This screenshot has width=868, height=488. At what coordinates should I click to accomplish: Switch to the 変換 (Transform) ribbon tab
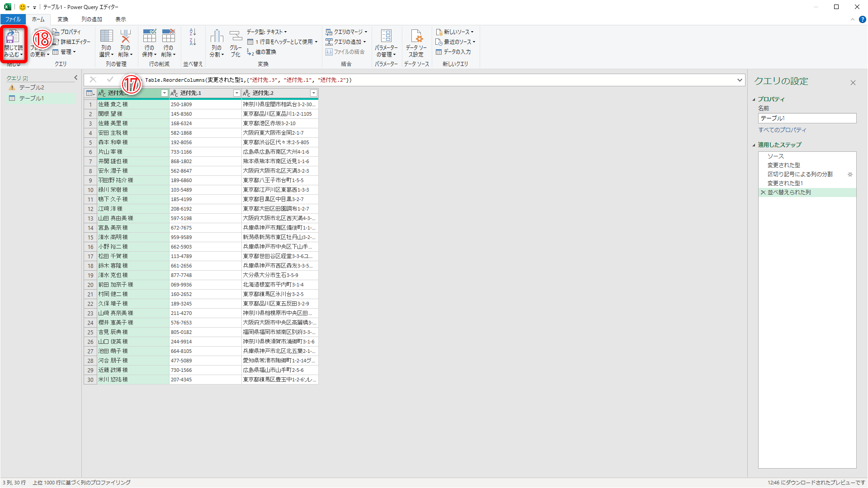click(x=63, y=19)
